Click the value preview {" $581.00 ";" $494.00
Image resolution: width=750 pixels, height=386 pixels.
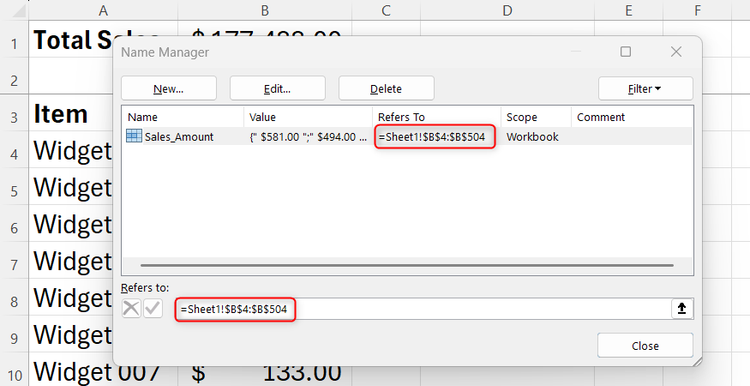coord(308,137)
